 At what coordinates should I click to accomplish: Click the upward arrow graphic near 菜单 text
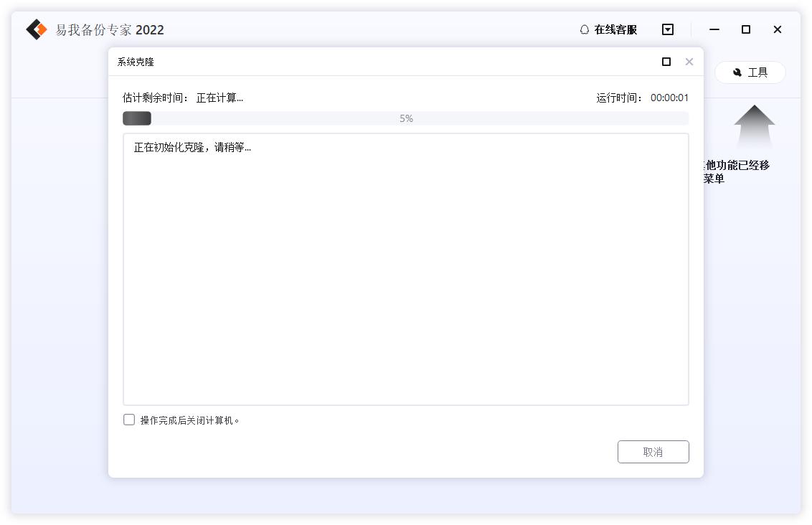[x=753, y=128]
